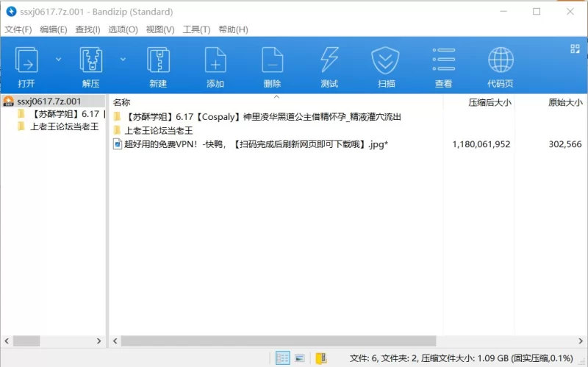Viewport: 588px width, 367px height.
Task: Expand the dropdown arrow beside 打开
Action: click(59, 60)
